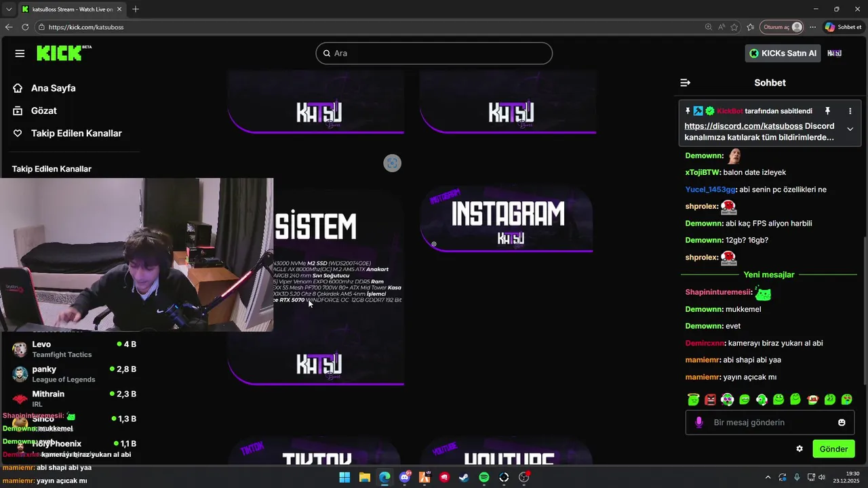868x488 pixels.
Task: Click username Yucel_1453gg in chat
Action: 710,190
